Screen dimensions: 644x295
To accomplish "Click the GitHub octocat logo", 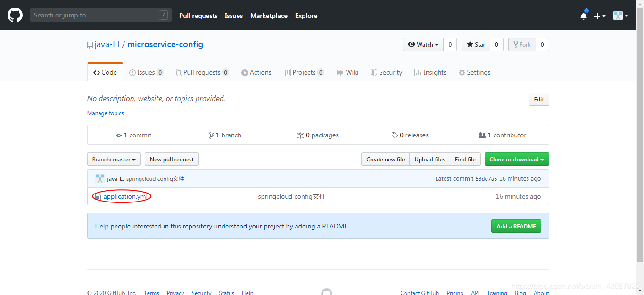I will pyautogui.click(x=15, y=15).
